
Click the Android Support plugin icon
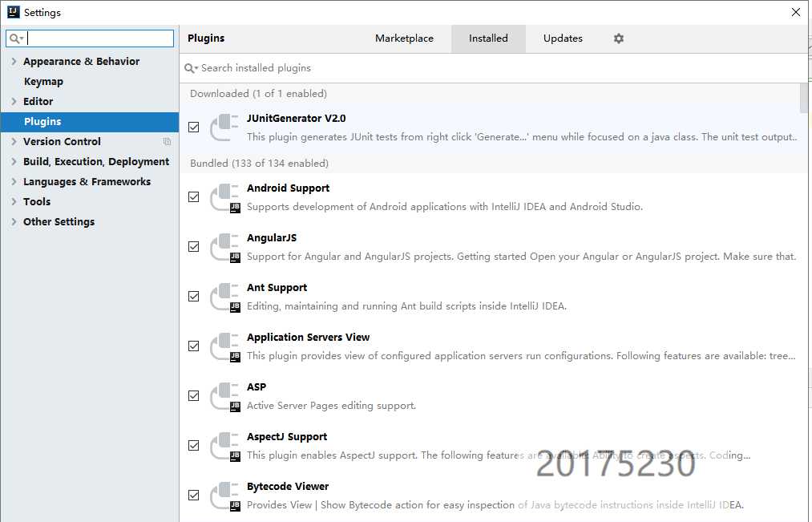[x=224, y=197]
